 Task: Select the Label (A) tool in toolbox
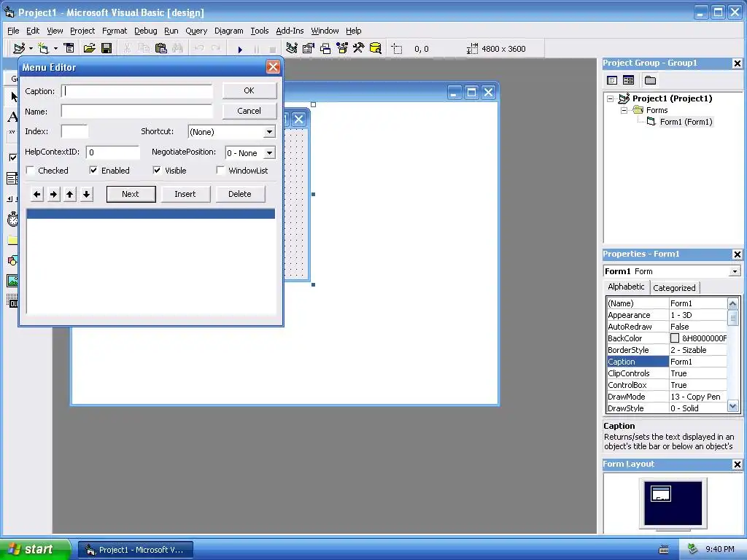12,117
